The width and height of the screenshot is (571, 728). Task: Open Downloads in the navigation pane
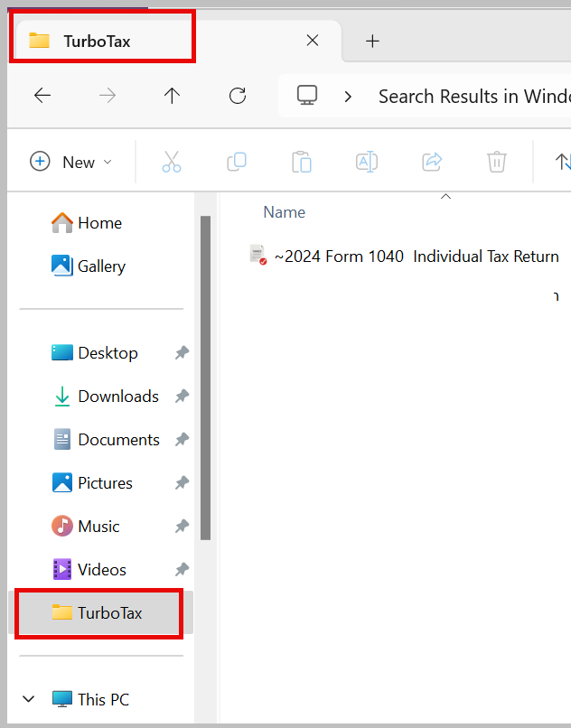click(x=117, y=397)
